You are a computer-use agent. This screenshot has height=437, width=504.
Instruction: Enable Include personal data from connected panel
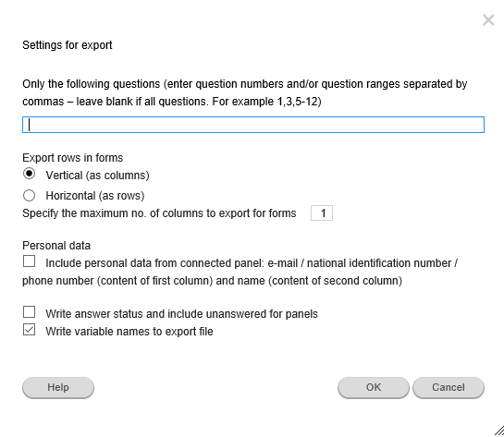click(29, 261)
